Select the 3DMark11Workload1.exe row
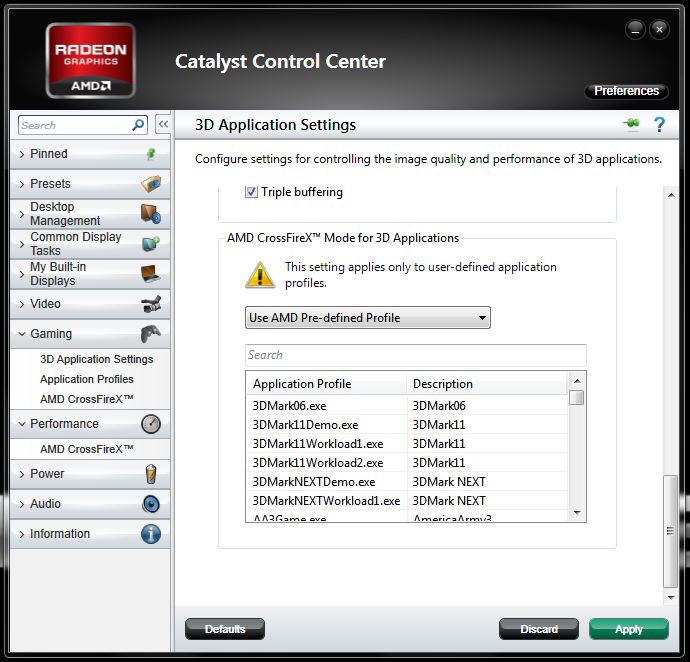Image resolution: width=690 pixels, height=662 pixels. point(407,443)
